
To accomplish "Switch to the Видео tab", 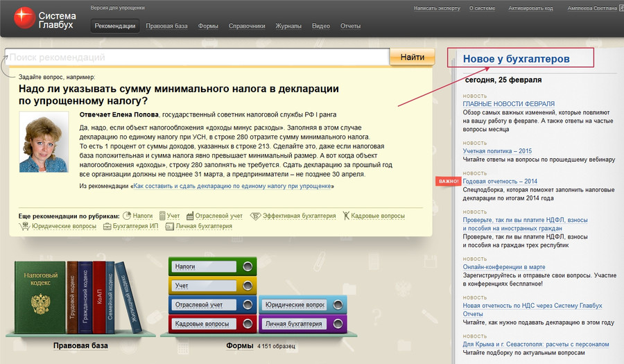I will 321,26.
